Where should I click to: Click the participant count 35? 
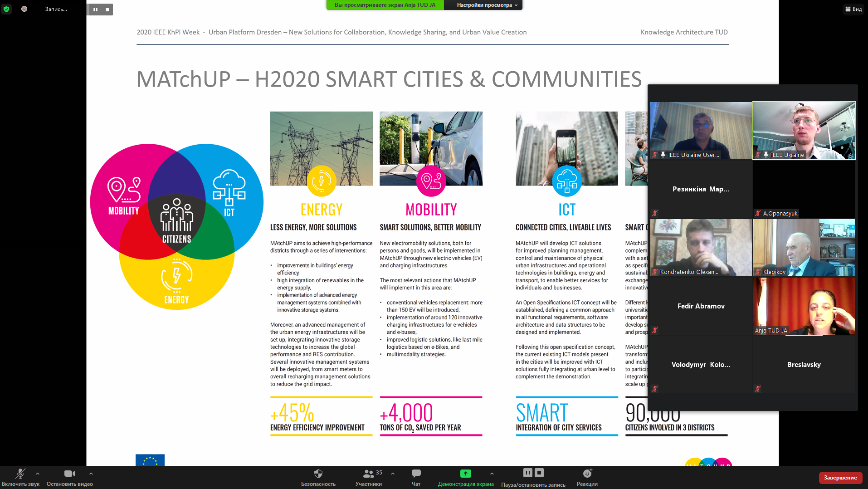click(379, 473)
